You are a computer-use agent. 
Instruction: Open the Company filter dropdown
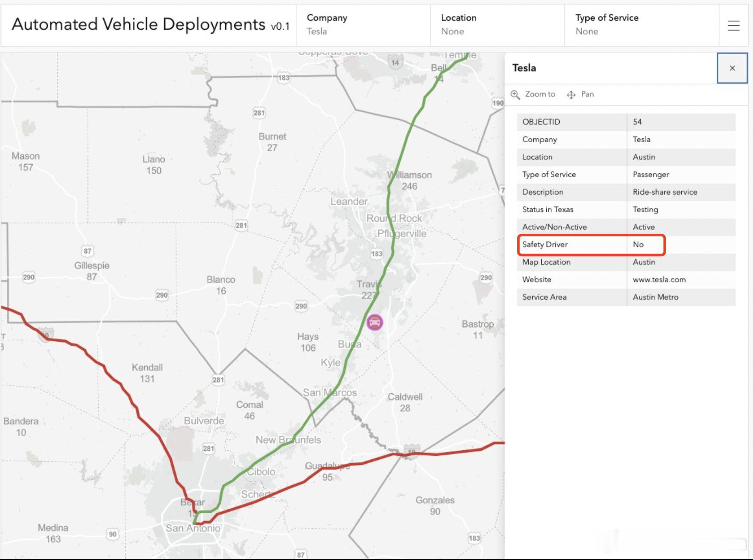(363, 25)
